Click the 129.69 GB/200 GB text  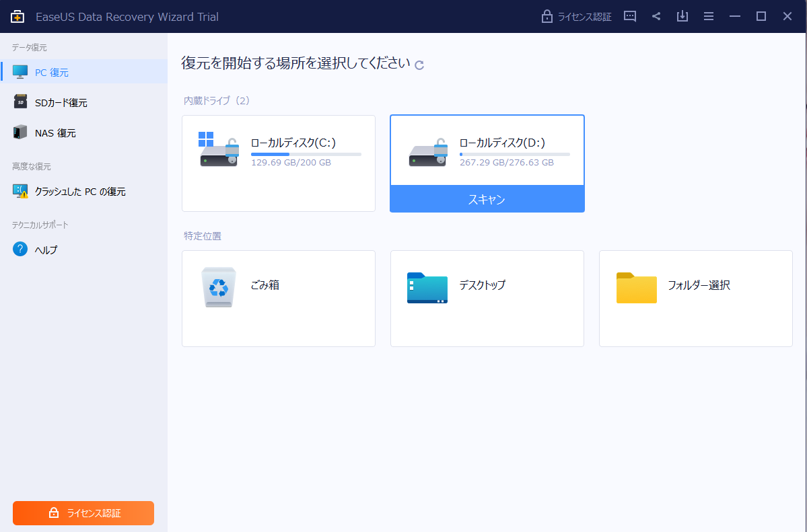tap(291, 163)
